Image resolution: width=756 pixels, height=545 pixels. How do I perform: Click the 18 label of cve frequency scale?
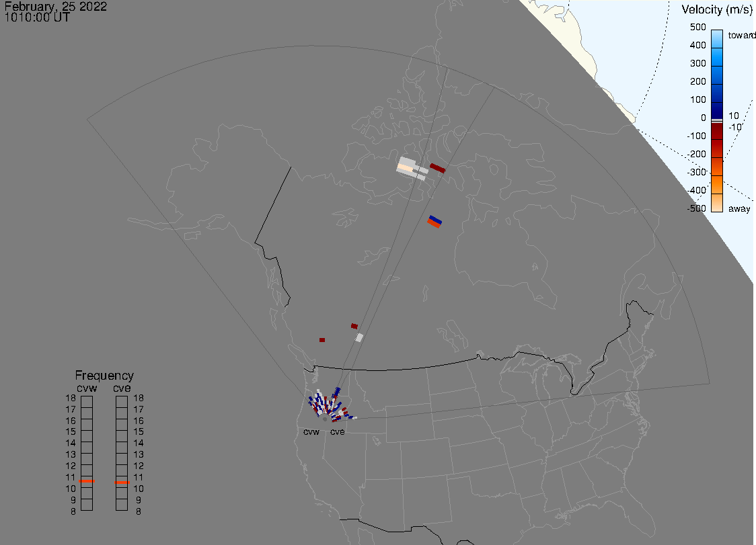coord(139,398)
